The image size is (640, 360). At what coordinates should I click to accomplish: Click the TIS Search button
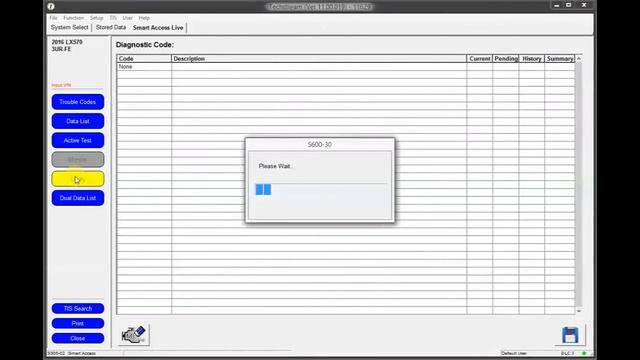pyautogui.click(x=78, y=309)
